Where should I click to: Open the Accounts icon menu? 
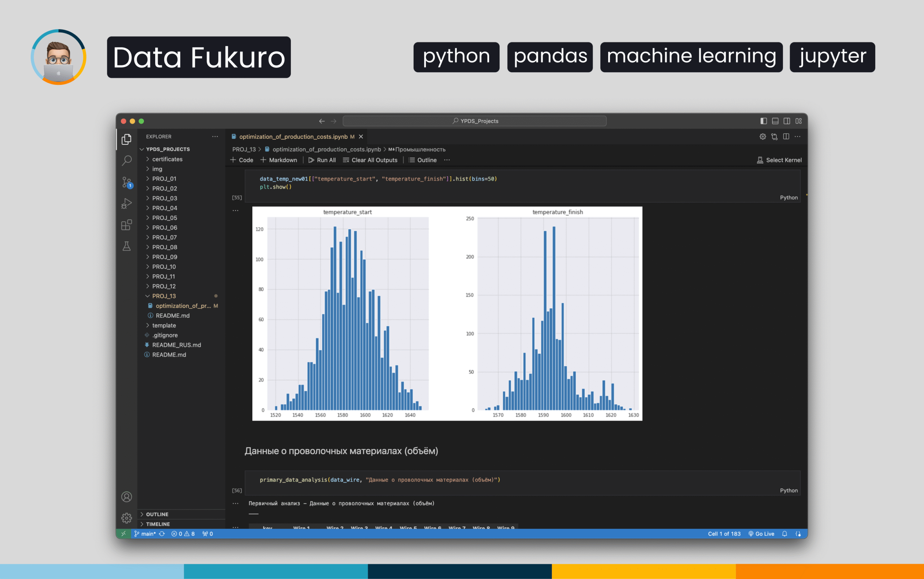point(127,497)
